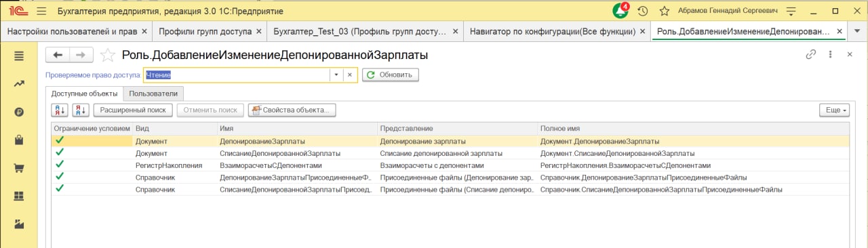Click the Обновить button
Screen dimensions: 868x248
(391, 75)
